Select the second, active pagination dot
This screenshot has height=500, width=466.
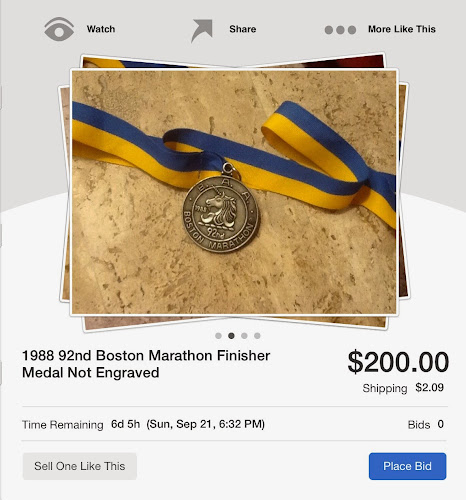231,336
